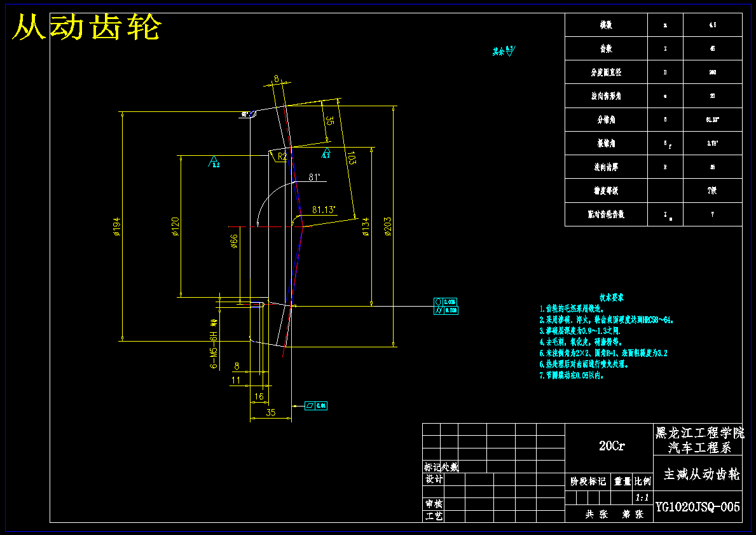Screen dimensions: 756x535
Task: Click requirement line 3 mentioning 0.9~1.3
Action: [x=579, y=331]
